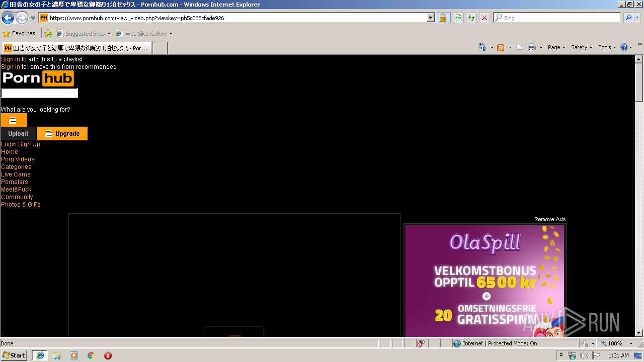Click the pop-up blocker status bar icon

(x=421, y=343)
